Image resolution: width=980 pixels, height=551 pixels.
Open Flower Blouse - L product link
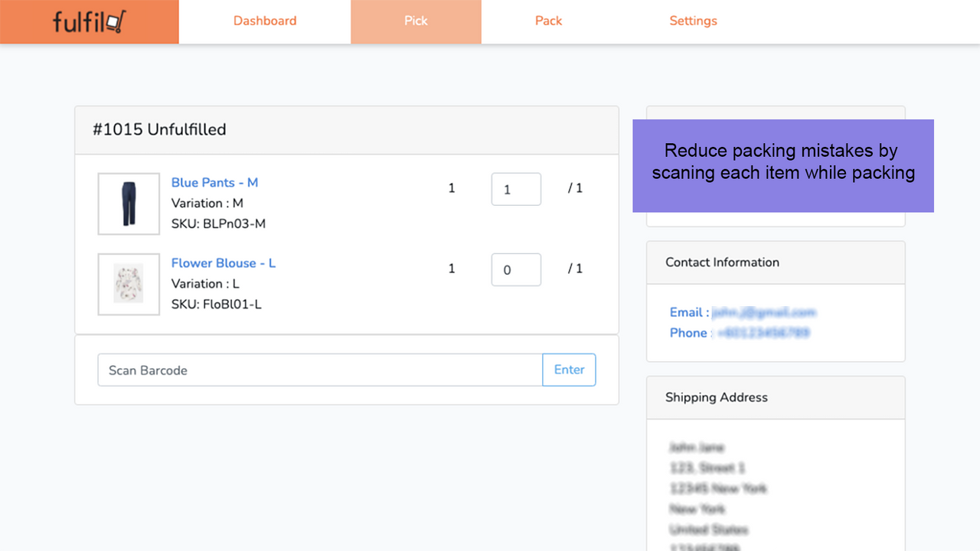point(223,262)
